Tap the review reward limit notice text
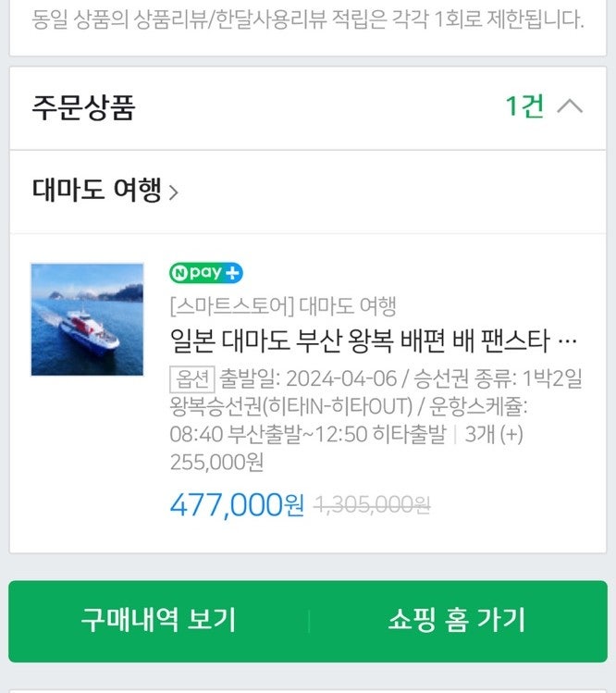 pyautogui.click(x=308, y=19)
